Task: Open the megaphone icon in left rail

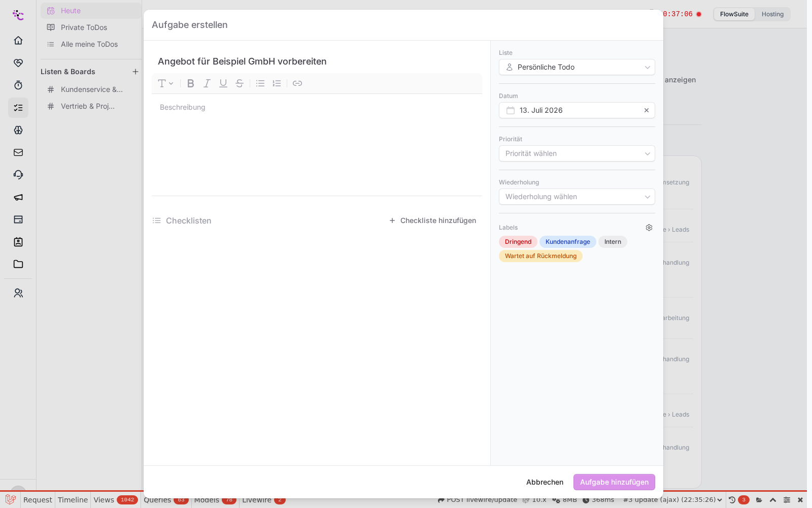Action: coord(18,197)
